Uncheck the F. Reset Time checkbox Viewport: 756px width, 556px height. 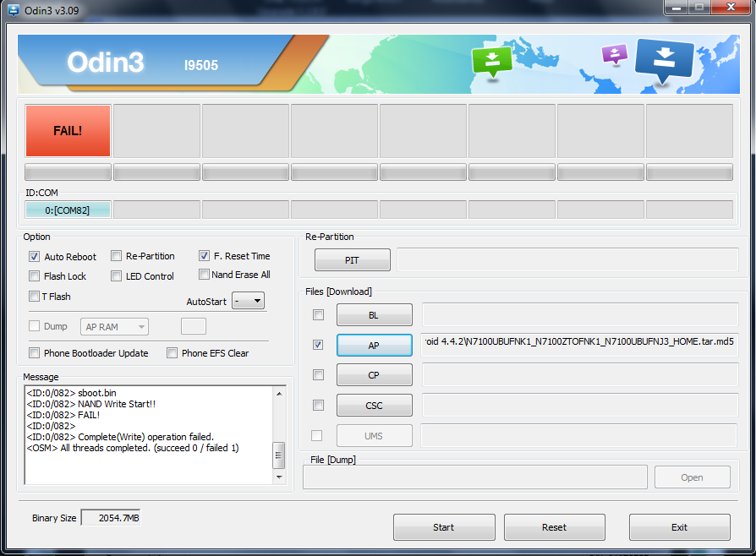(204, 256)
